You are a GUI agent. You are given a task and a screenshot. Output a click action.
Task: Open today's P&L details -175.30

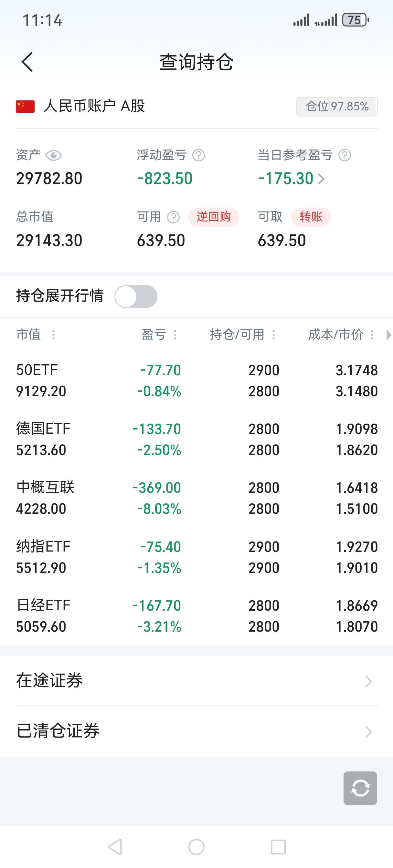coord(291,179)
